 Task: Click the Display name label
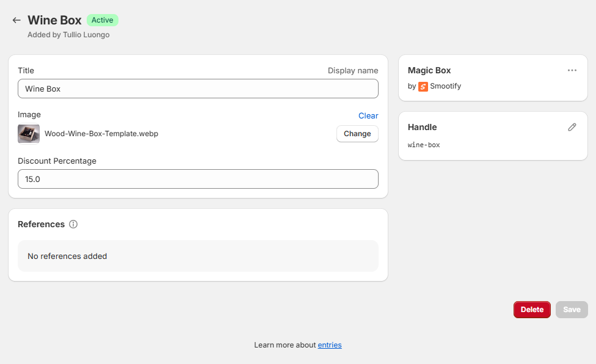point(352,70)
